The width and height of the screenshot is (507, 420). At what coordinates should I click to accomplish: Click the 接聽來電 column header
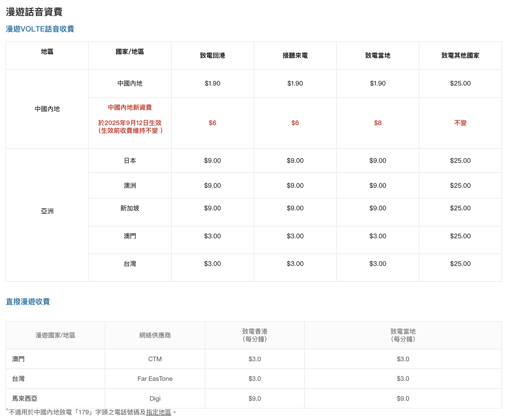(295, 55)
